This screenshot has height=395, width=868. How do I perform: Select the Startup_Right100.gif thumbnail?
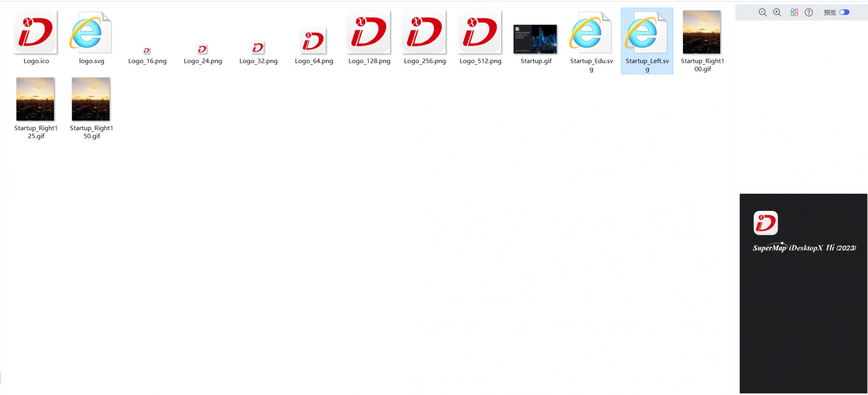pyautogui.click(x=702, y=32)
